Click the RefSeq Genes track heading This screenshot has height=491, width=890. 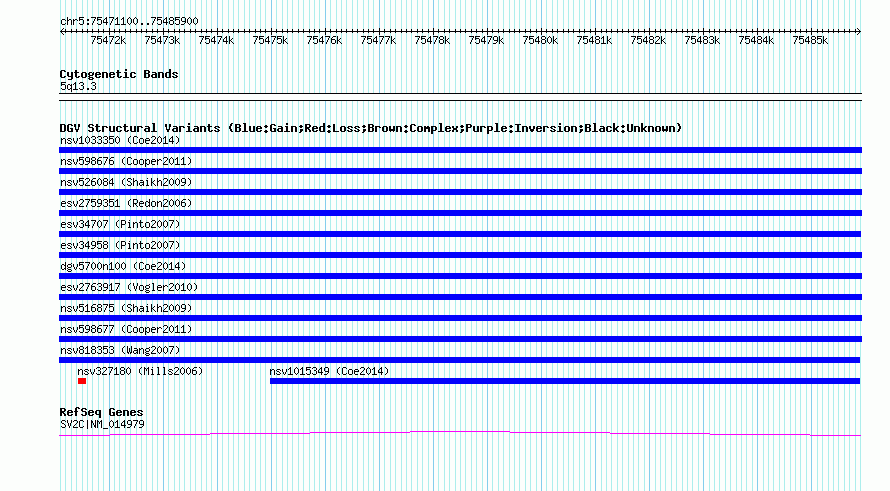102,412
